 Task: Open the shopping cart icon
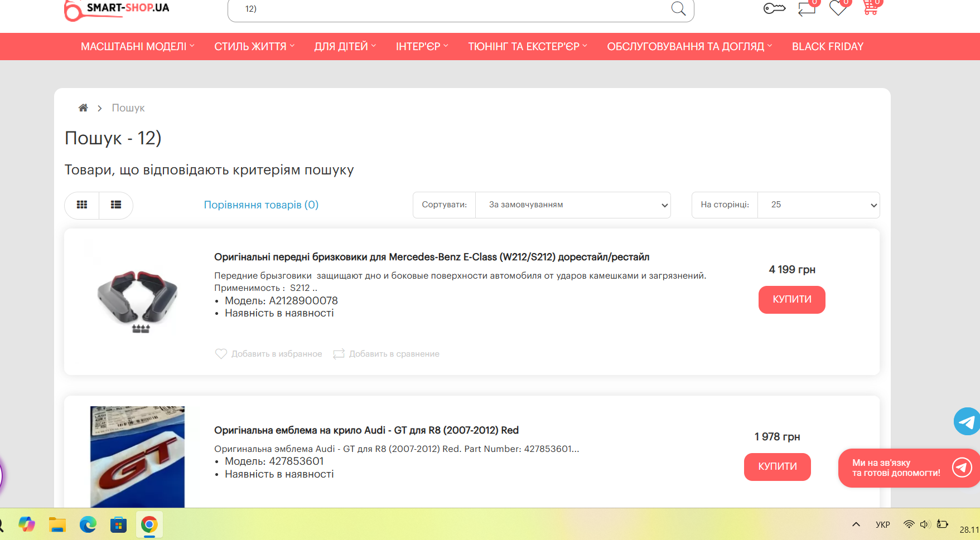coord(870,8)
